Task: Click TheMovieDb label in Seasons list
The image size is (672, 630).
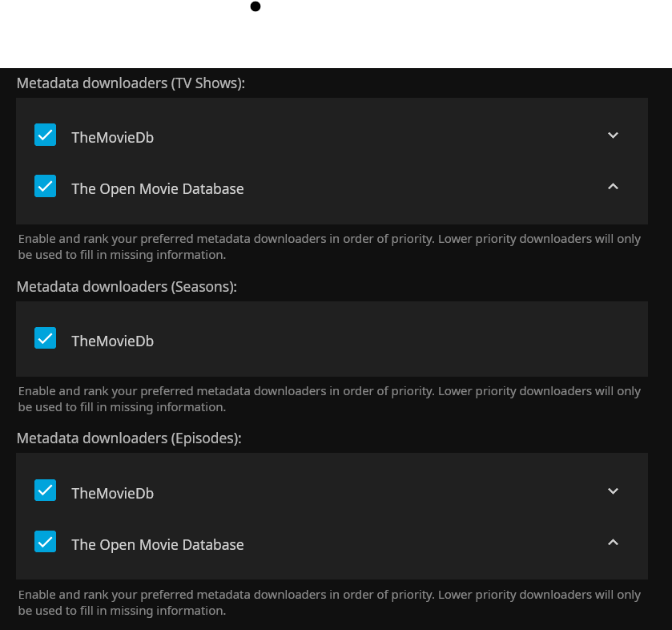Action: [112, 341]
